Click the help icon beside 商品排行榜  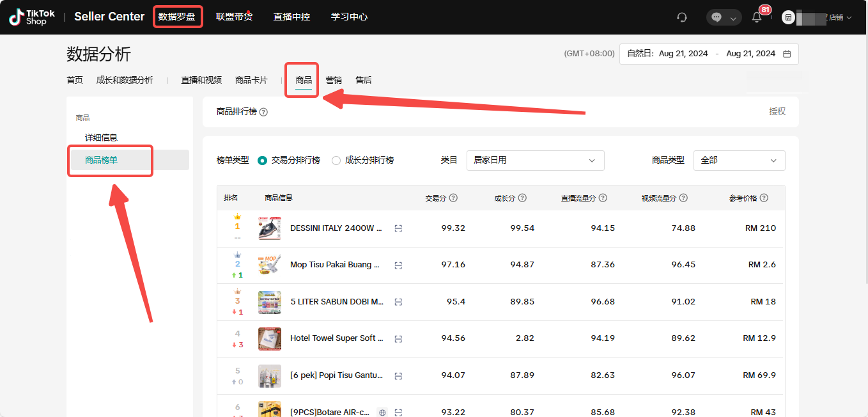(263, 112)
